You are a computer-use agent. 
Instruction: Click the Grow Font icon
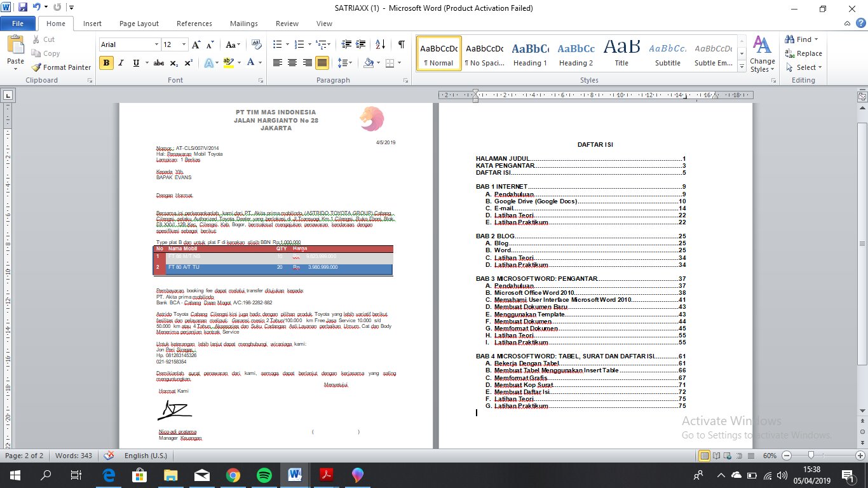pyautogui.click(x=196, y=44)
